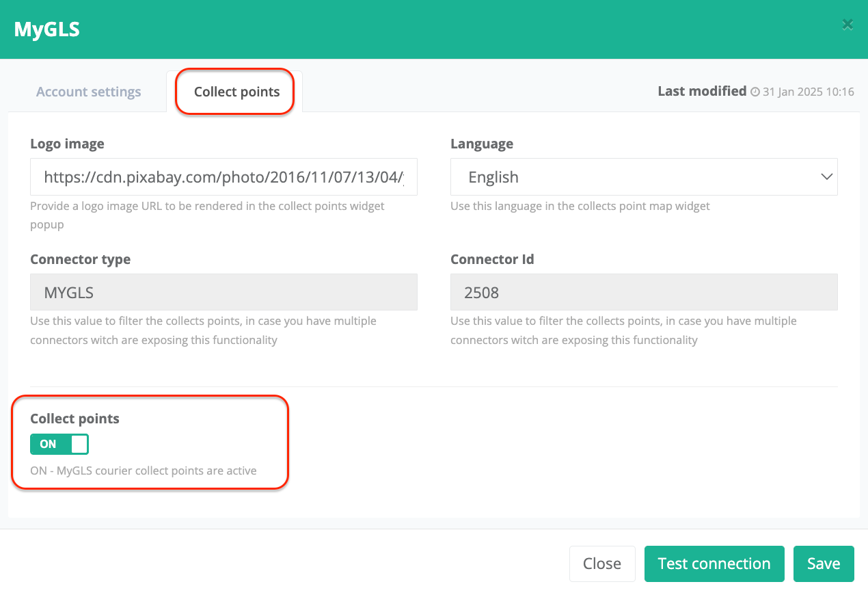
Task: Click the logo image URL help text
Action: [208, 215]
